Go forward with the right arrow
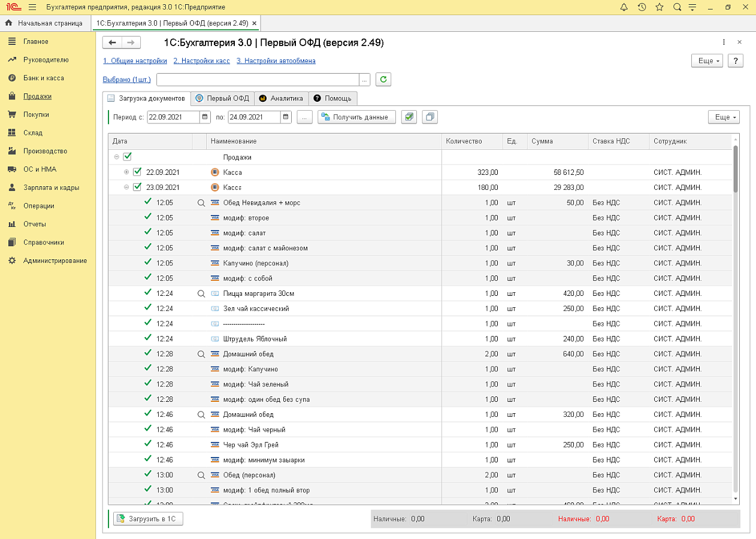The image size is (756, 539). [131, 43]
